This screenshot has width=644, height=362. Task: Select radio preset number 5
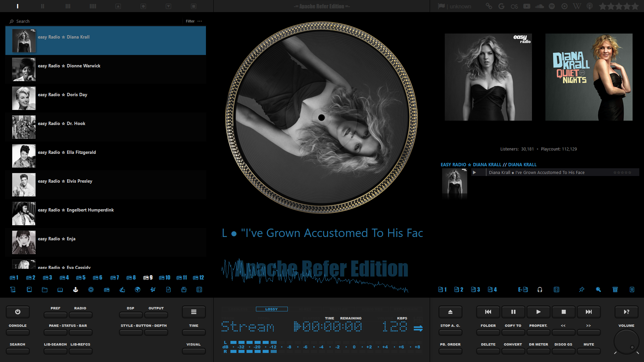tap(81, 278)
